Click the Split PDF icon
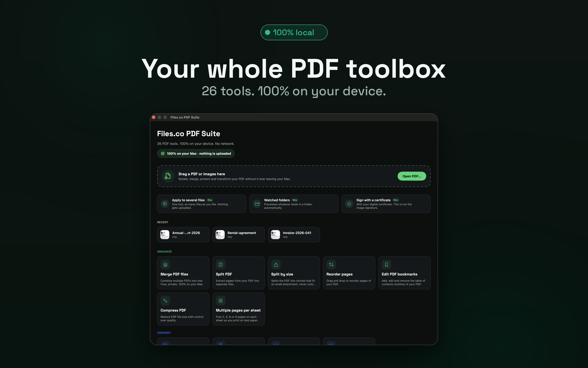This screenshot has width=588, height=368. pos(221,265)
